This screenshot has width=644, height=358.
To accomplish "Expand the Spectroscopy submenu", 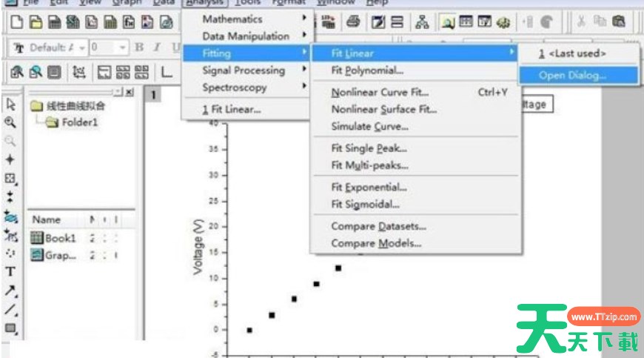I will pyautogui.click(x=248, y=87).
